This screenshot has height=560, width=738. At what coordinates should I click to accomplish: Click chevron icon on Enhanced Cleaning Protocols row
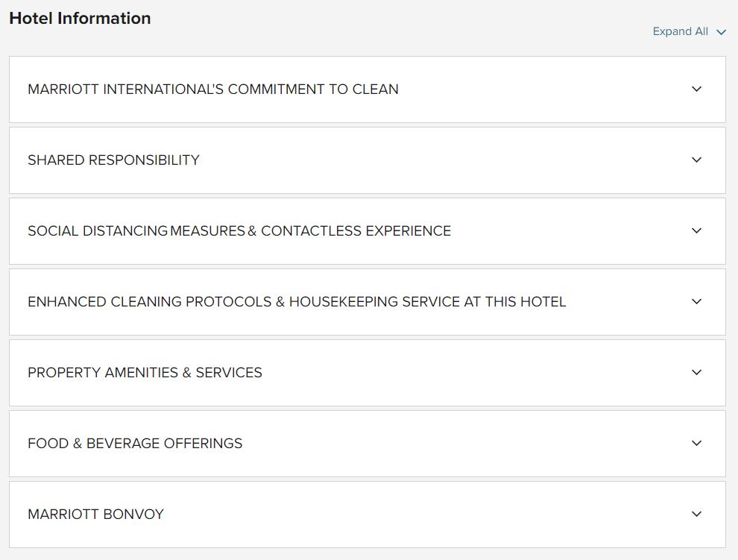(x=697, y=301)
